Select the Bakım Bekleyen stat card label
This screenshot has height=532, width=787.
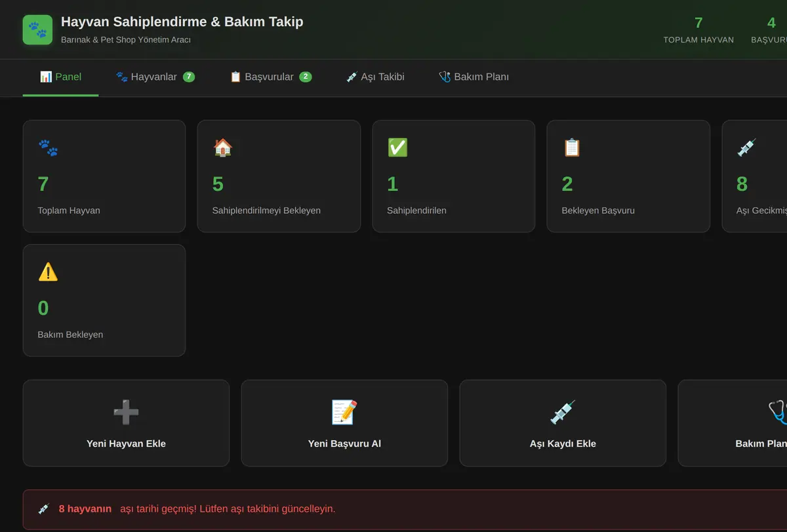click(70, 335)
